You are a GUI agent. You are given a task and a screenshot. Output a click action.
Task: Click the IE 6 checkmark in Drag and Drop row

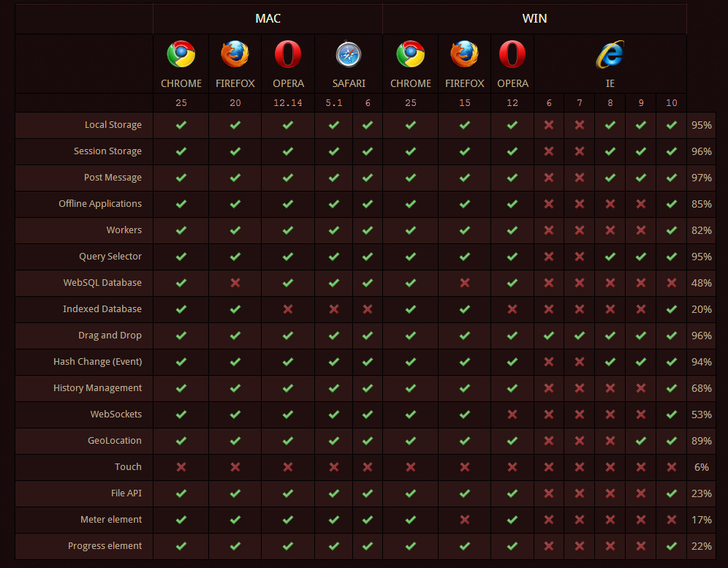click(549, 336)
